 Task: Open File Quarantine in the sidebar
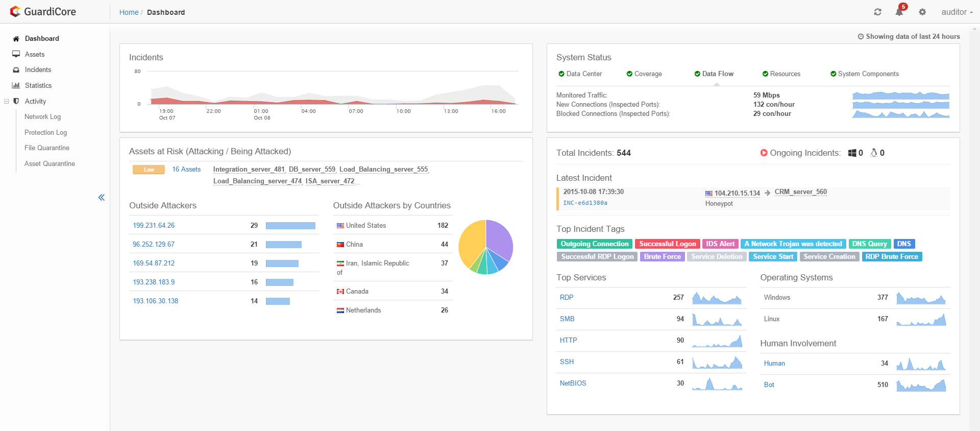pos(47,148)
